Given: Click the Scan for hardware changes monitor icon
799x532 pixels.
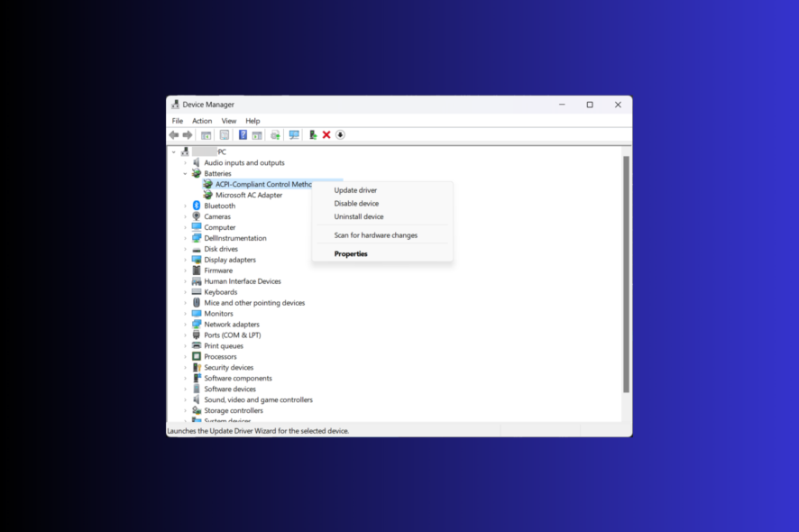Looking at the screenshot, I should [294, 135].
